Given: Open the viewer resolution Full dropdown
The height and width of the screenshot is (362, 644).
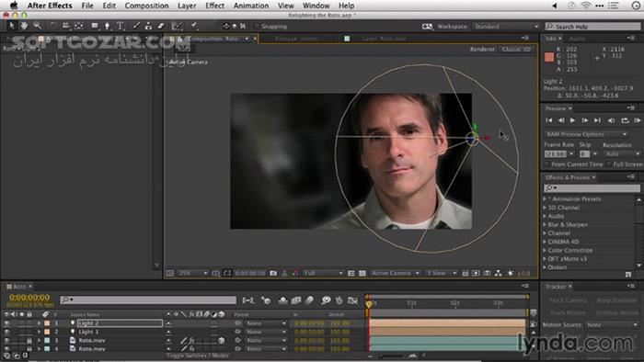Looking at the screenshot, I should 323,273.
